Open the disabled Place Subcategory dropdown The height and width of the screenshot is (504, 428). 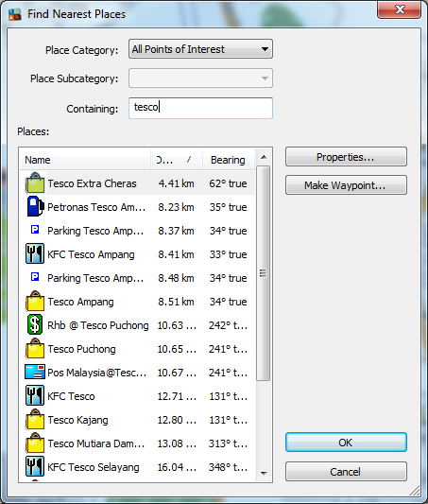200,78
